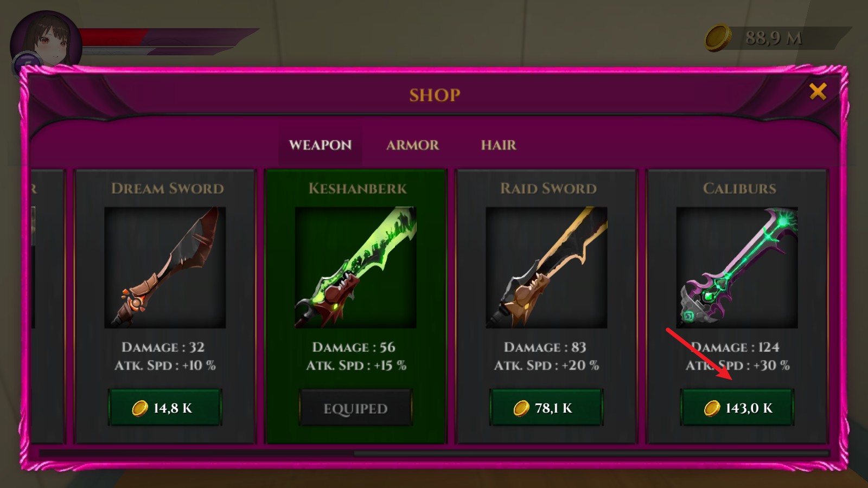Select the Raid Sword image

[x=546, y=267]
